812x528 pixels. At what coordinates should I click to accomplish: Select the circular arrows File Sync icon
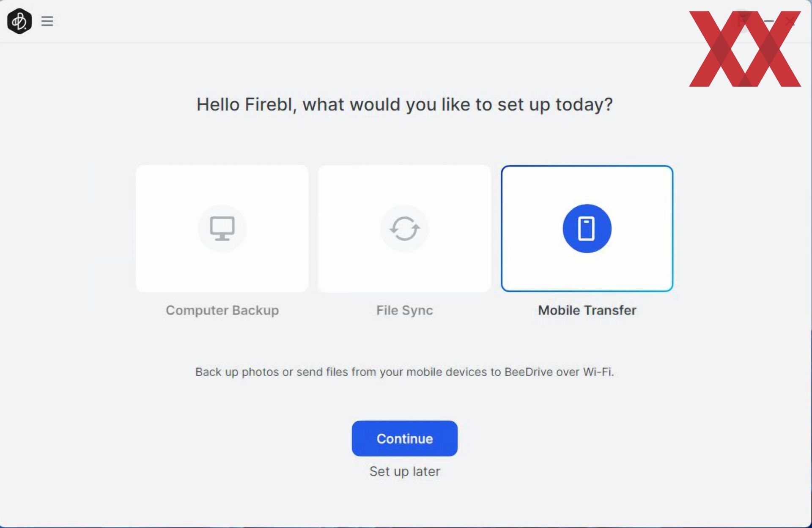point(404,229)
